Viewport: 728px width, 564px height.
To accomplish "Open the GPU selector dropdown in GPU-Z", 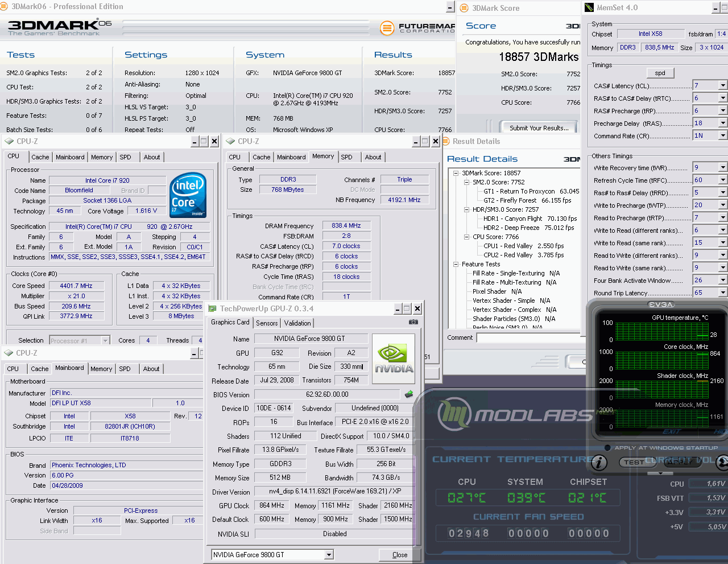I will pos(329,554).
